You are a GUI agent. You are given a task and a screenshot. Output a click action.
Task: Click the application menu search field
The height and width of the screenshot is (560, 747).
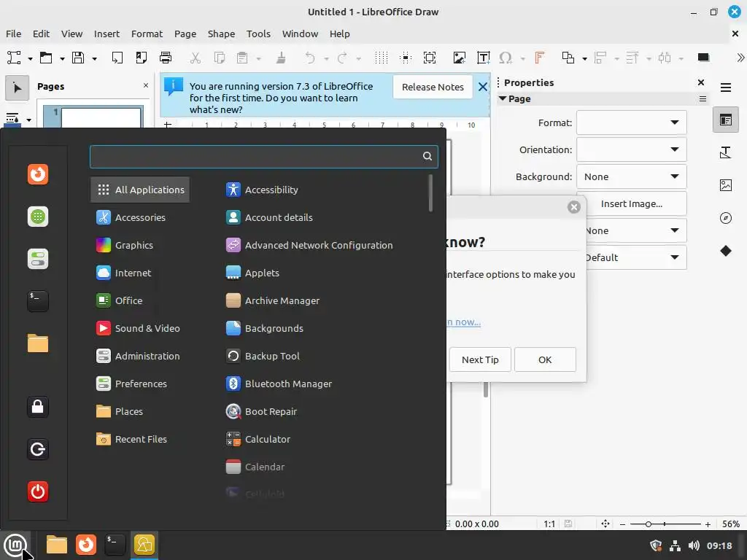click(x=264, y=156)
